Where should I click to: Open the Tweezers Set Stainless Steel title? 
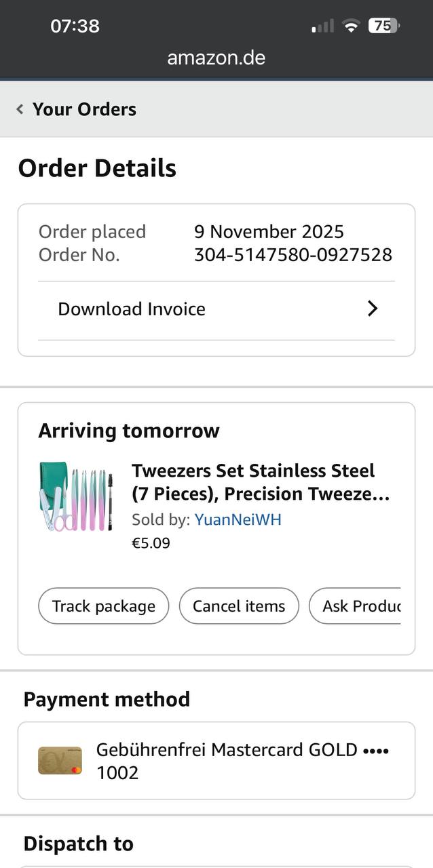[261, 481]
